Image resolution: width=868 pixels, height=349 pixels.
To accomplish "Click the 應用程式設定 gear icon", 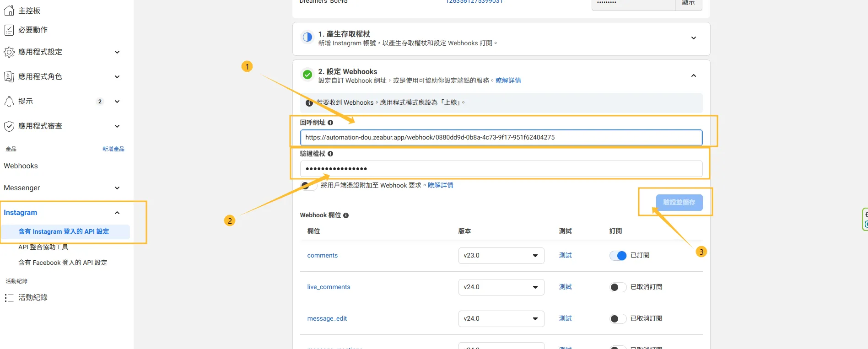I will (x=9, y=52).
